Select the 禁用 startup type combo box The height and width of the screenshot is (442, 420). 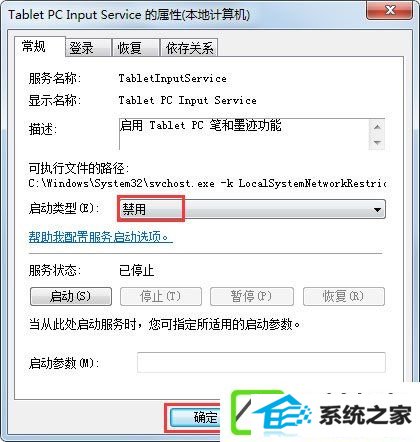252,210
